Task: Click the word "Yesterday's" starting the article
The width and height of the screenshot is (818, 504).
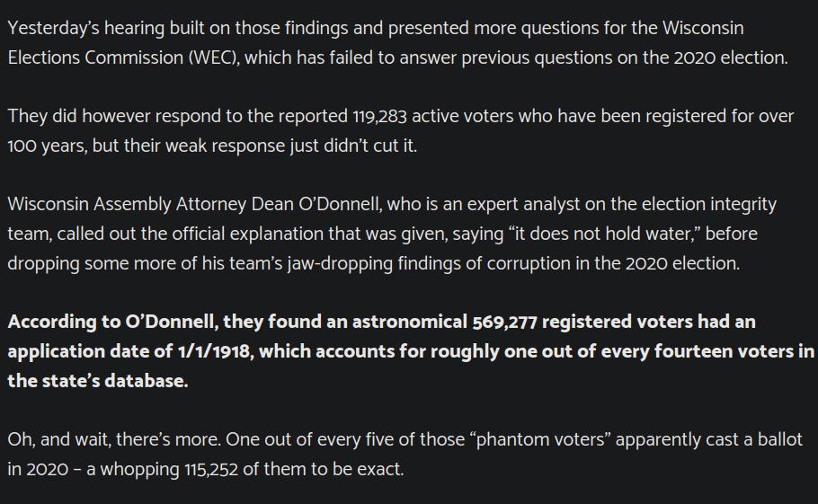Action: (x=53, y=28)
